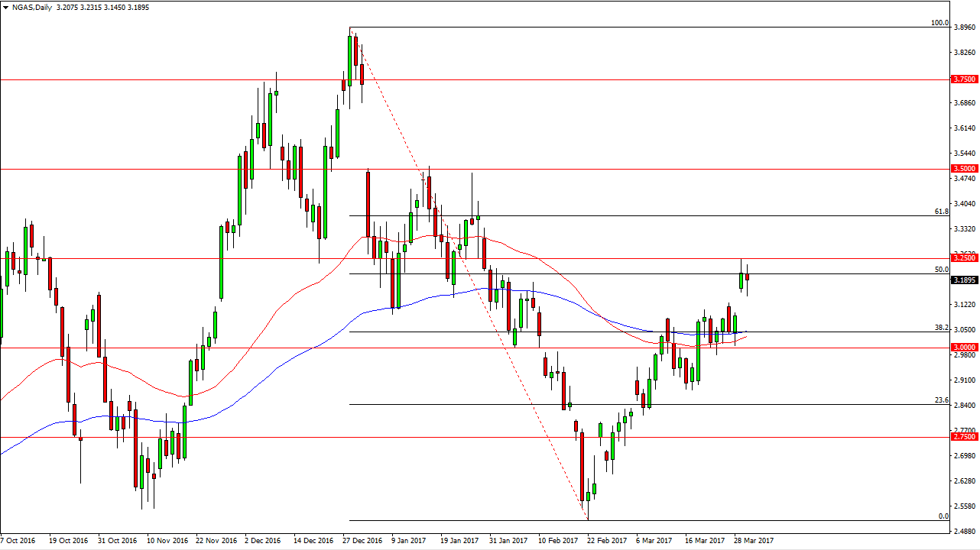Click the "19 Jan 2017" date label
This screenshot has height=550, width=980.
pos(460,541)
